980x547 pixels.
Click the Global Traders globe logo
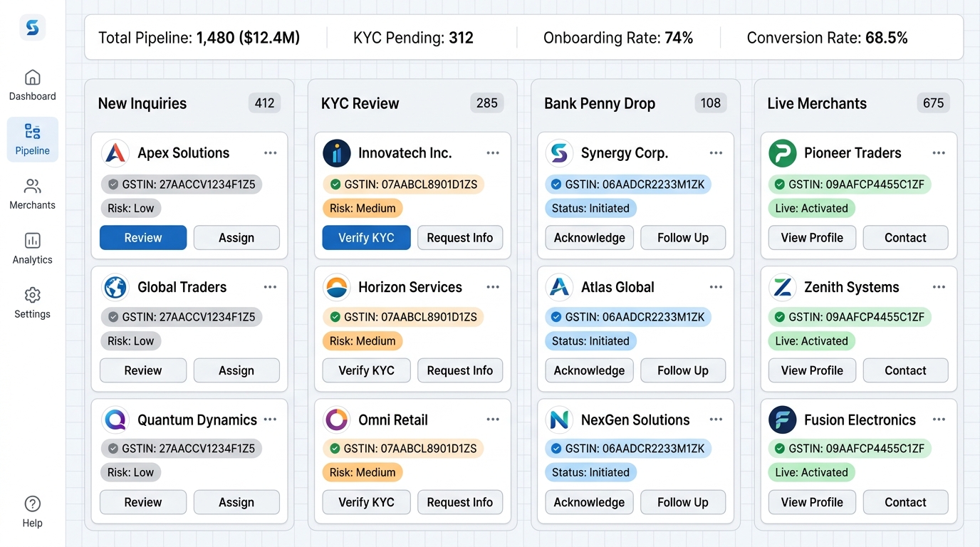point(115,287)
